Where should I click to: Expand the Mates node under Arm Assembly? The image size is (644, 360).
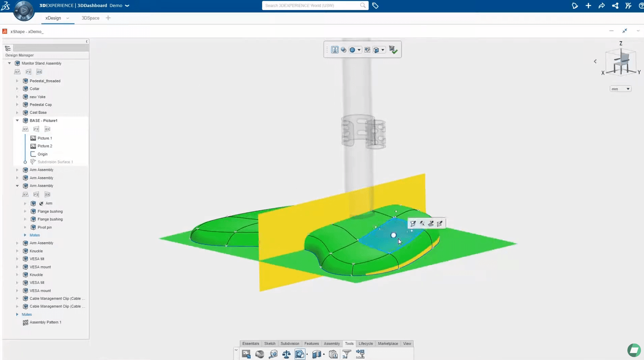click(x=25, y=235)
